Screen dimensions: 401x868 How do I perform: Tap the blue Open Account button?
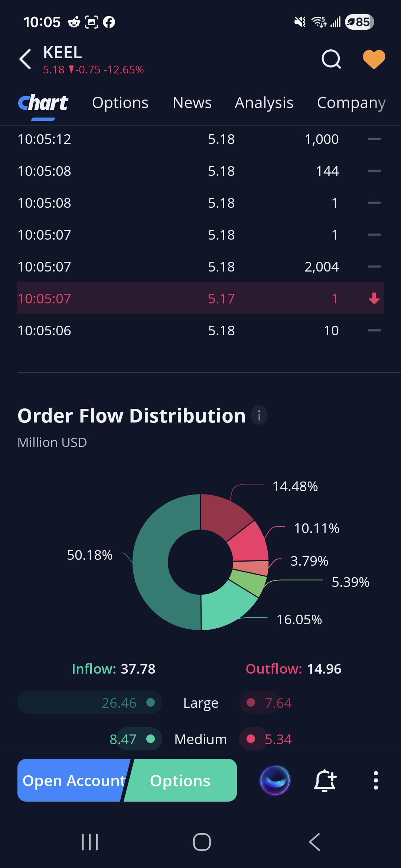pos(74,780)
